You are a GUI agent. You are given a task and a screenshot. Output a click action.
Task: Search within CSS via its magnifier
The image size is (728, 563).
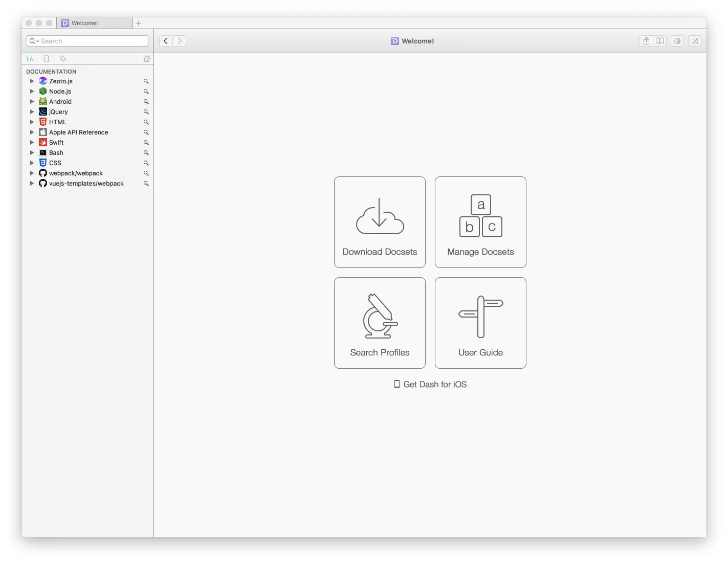pos(146,163)
